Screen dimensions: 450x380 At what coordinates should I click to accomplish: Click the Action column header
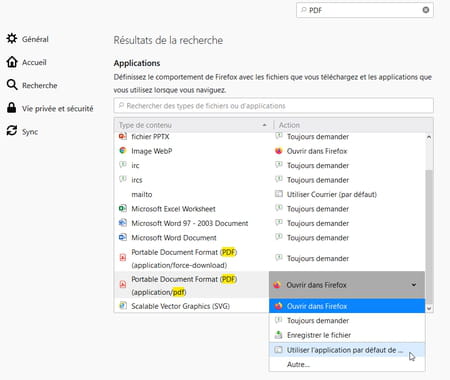pyautogui.click(x=353, y=125)
